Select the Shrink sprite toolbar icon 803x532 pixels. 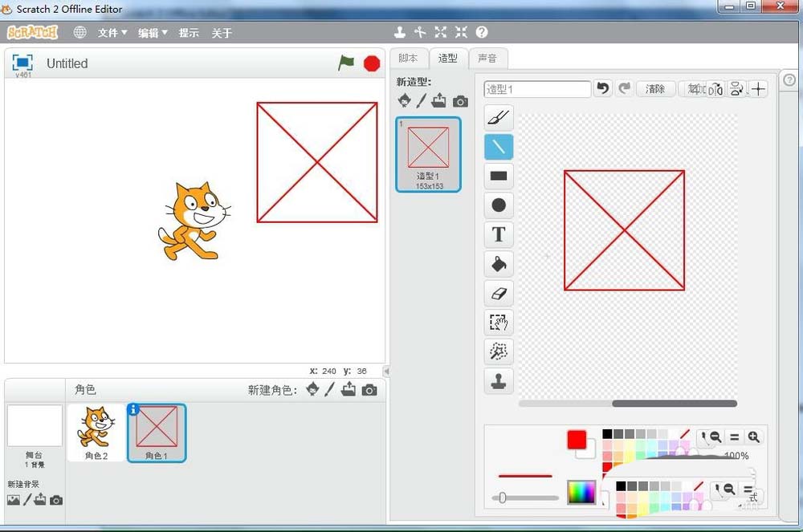point(461,32)
